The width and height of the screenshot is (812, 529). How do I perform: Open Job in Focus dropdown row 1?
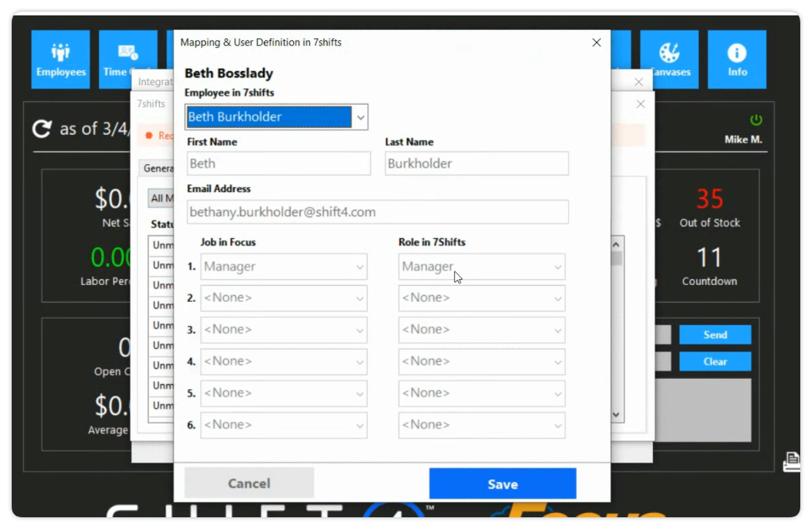pos(284,267)
